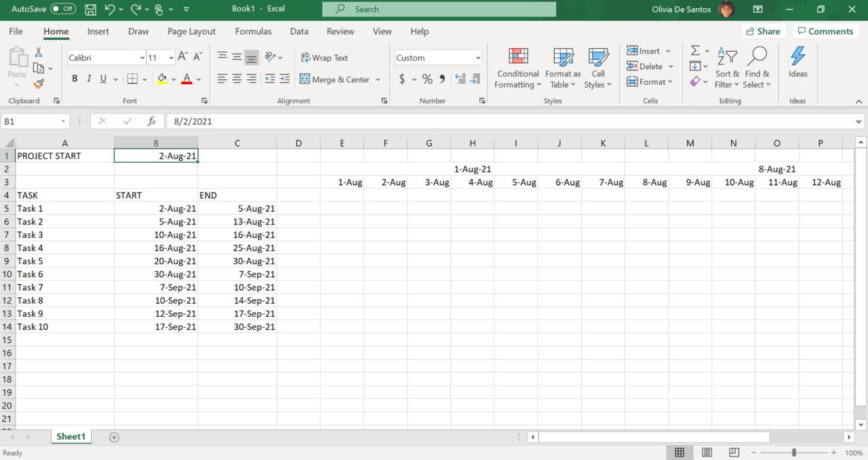
Task: Apply Comma Style number format
Action: coord(442,79)
